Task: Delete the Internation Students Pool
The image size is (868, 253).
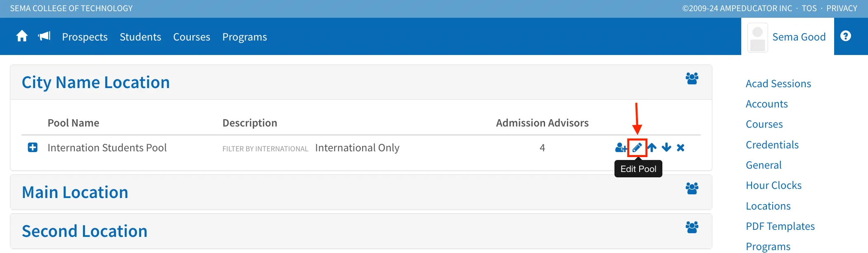Action: click(x=681, y=148)
